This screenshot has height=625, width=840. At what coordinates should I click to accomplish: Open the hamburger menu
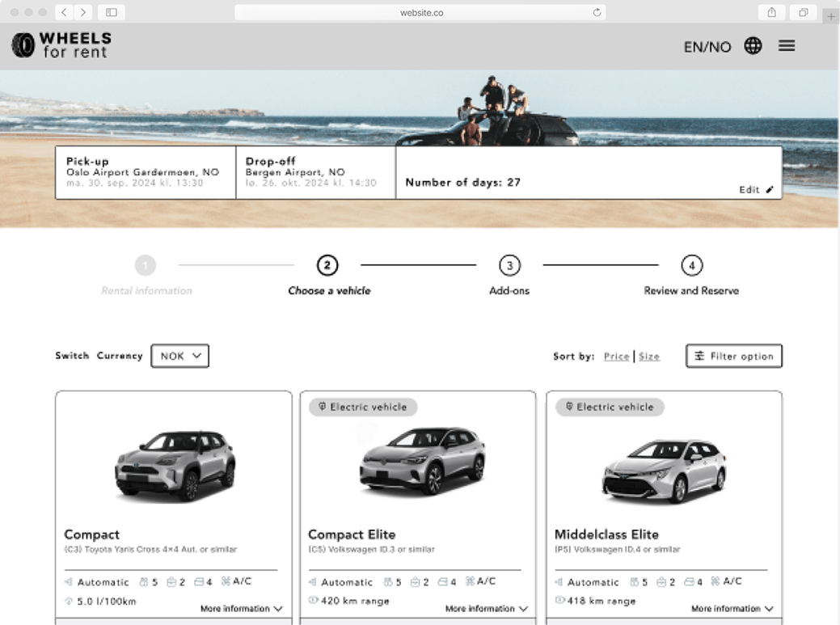pos(787,46)
